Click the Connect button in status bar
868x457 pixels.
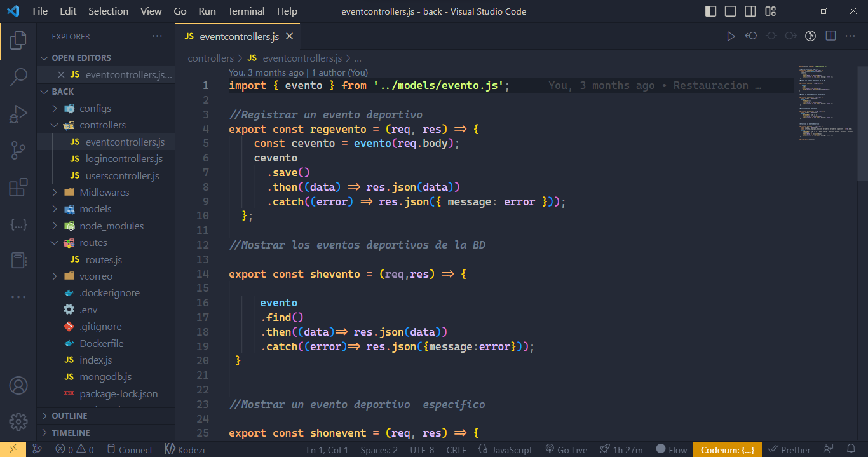coord(130,449)
